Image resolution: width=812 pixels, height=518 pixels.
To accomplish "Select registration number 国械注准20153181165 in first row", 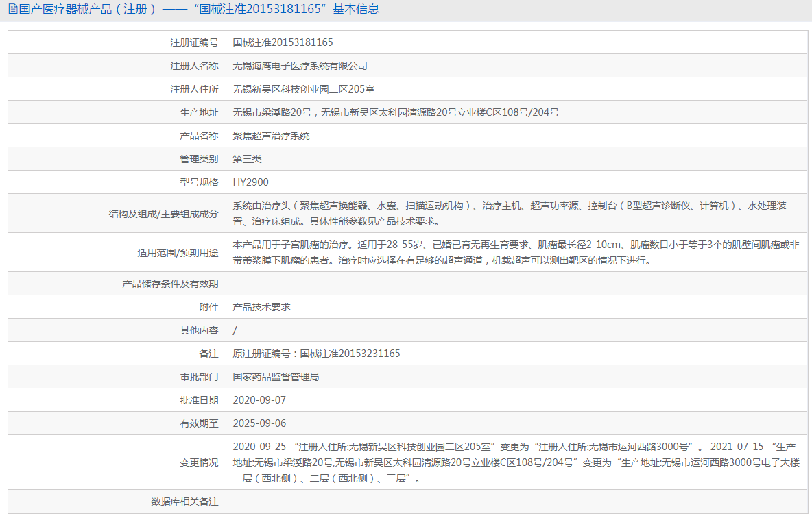I will tap(283, 42).
